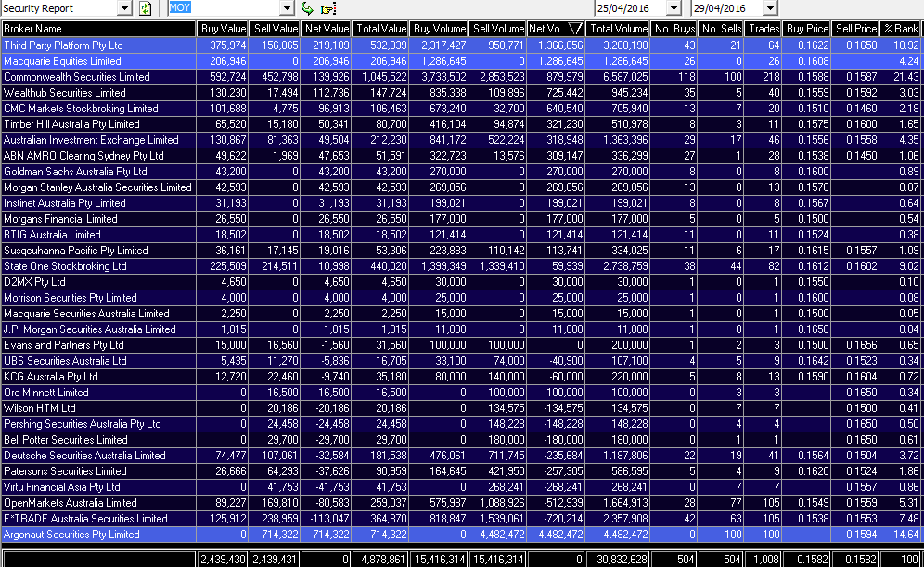Click the 1,008 total trades summary cell

click(x=764, y=560)
